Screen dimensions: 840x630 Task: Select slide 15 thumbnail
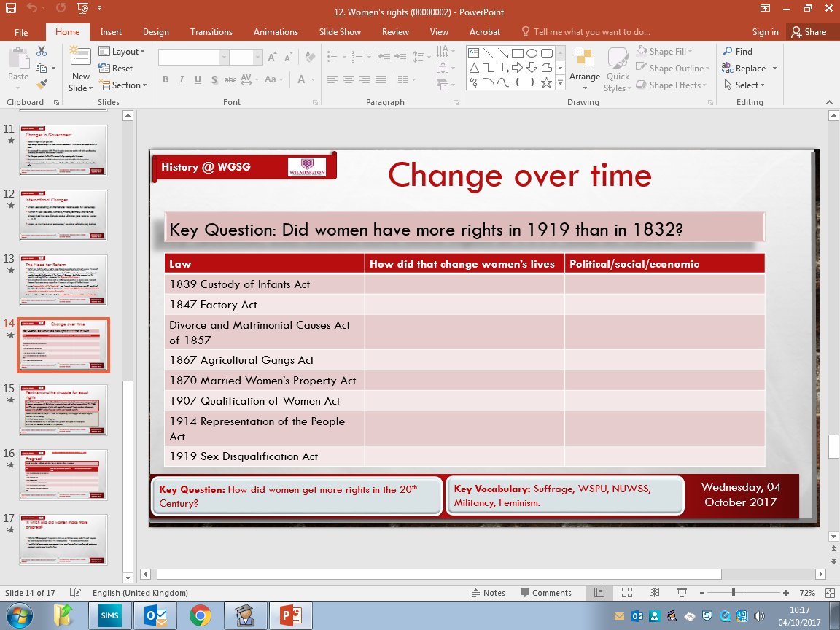click(x=63, y=410)
